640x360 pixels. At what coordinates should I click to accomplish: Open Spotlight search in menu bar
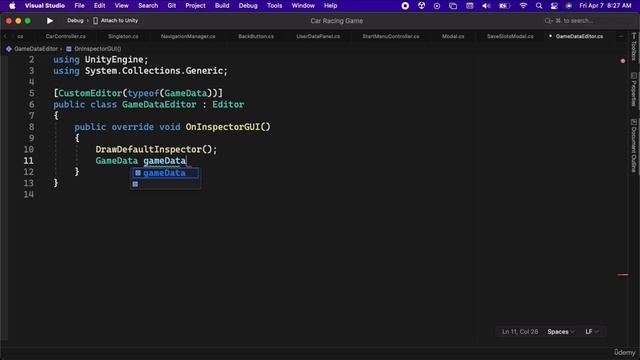click(539, 6)
